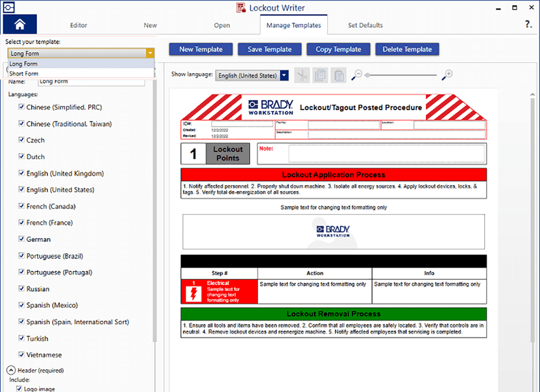This screenshot has width=540, height=392.
Task: Cut the selection with the scissors icon
Action: (302, 75)
